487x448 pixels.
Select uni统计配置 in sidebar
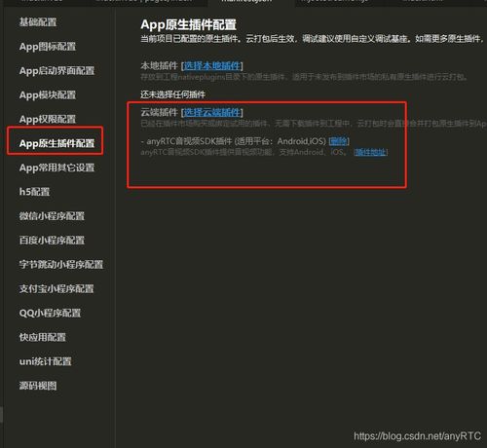pyautogui.click(x=46, y=361)
